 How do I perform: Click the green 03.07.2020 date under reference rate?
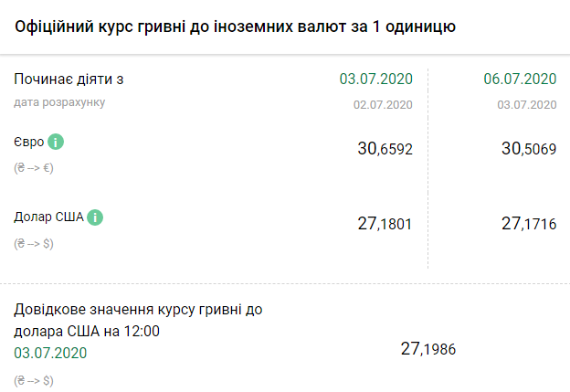tap(50, 353)
